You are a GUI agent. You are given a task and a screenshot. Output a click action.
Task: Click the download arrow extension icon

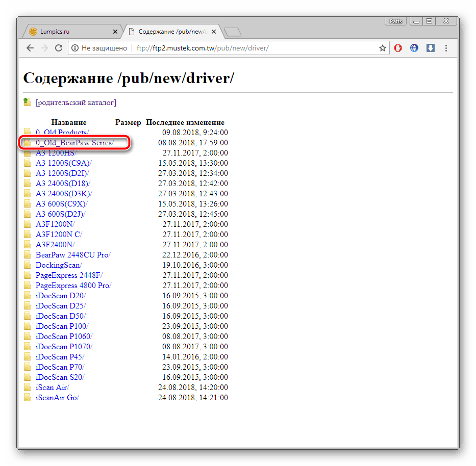[x=430, y=48]
